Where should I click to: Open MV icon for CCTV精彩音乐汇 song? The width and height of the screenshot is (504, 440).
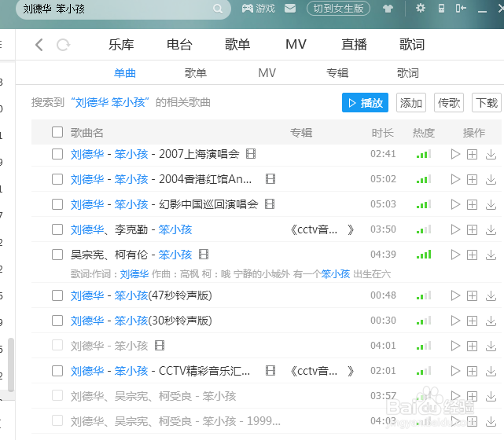pyautogui.click(x=270, y=371)
